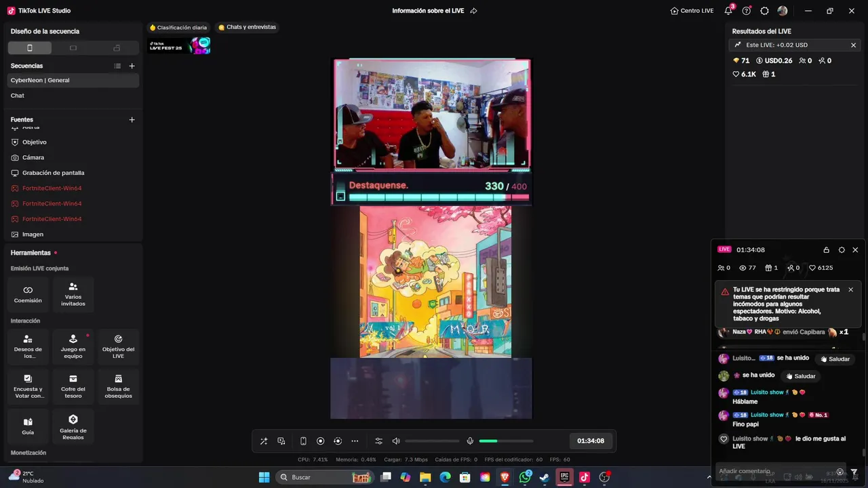Close the Este LIVE +0.02 USD banner
Screen dimensions: 868x488
pyautogui.click(x=853, y=45)
